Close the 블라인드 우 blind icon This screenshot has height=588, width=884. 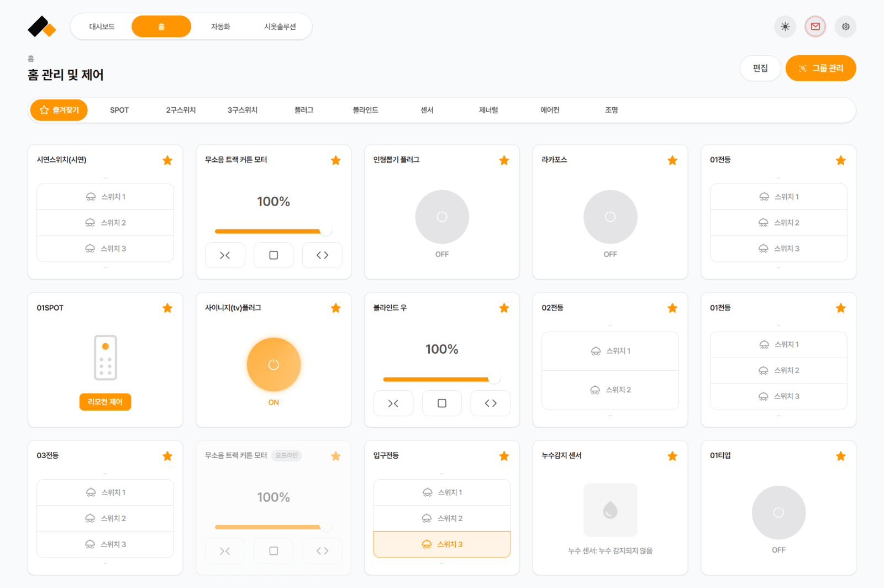[x=393, y=403]
